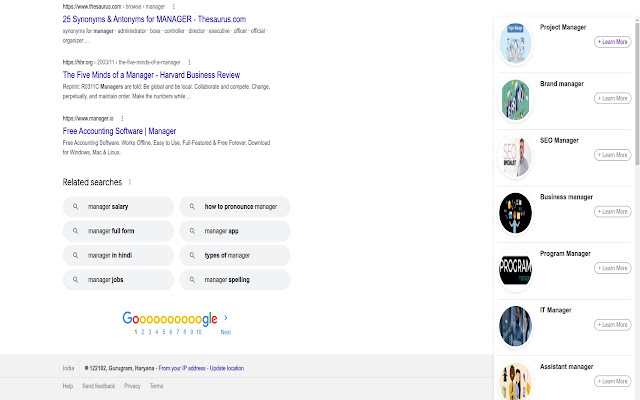640x400 pixels.
Task: Click search icon beside manager app
Action: point(192,231)
